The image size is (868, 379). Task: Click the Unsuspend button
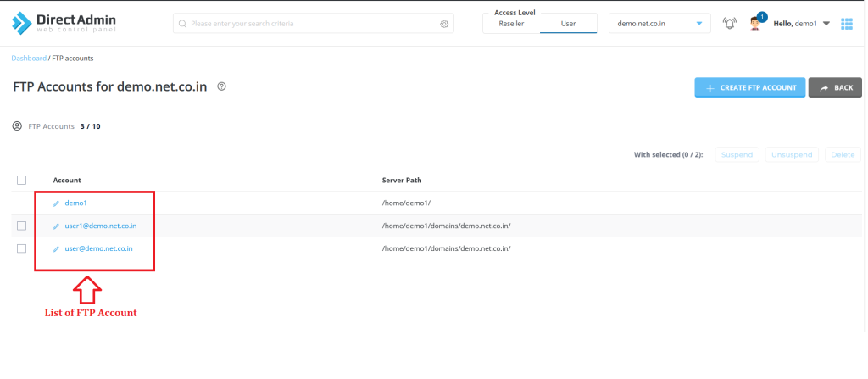coord(793,154)
